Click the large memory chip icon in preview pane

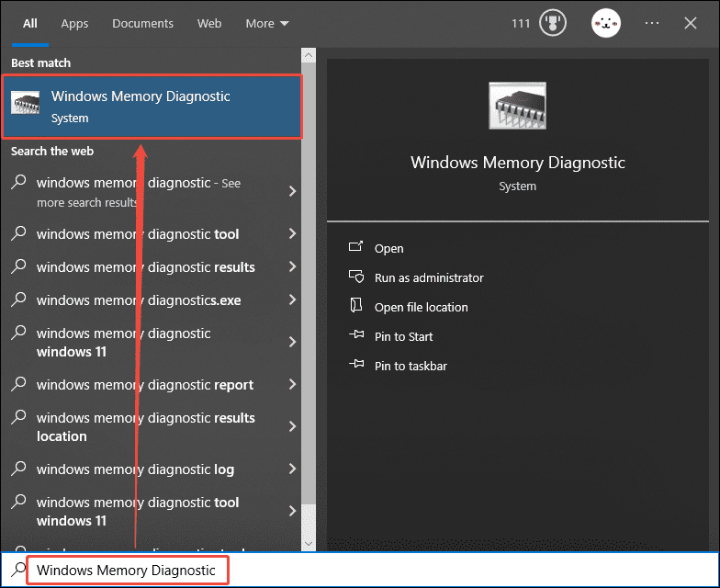click(x=518, y=106)
